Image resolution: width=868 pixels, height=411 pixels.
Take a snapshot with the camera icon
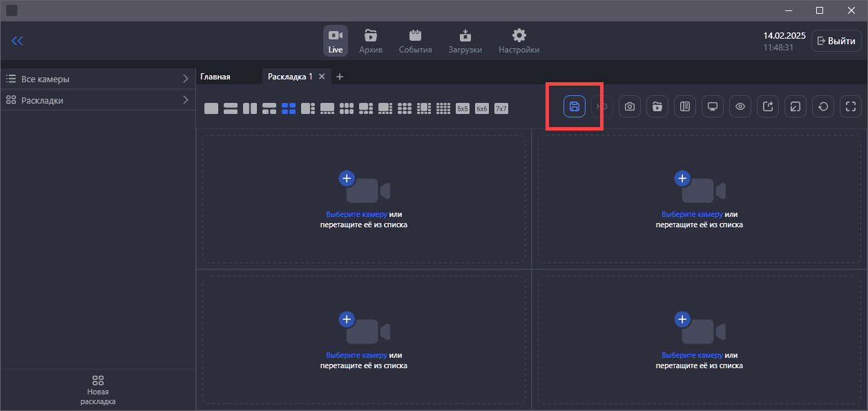(x=629, y=106)
